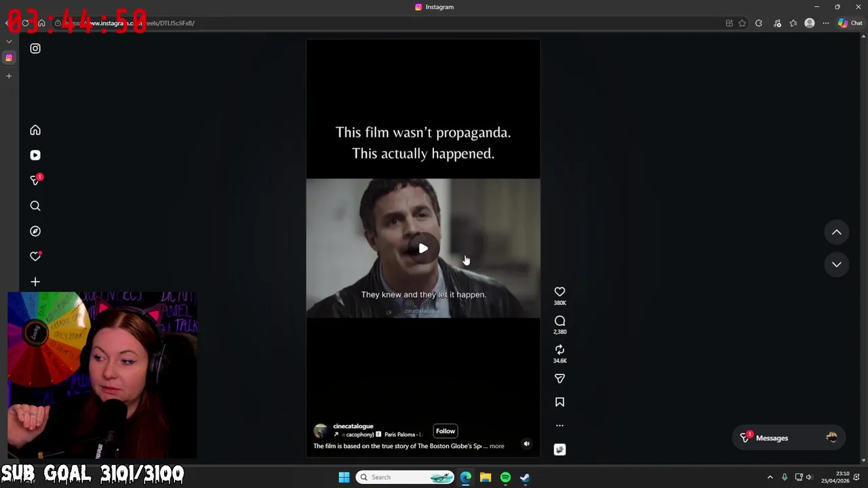Image resolution: width=868 pixels, height=488 pixels.
Task: Go to previous reel up arrow
Action: [x=837, y=232]
